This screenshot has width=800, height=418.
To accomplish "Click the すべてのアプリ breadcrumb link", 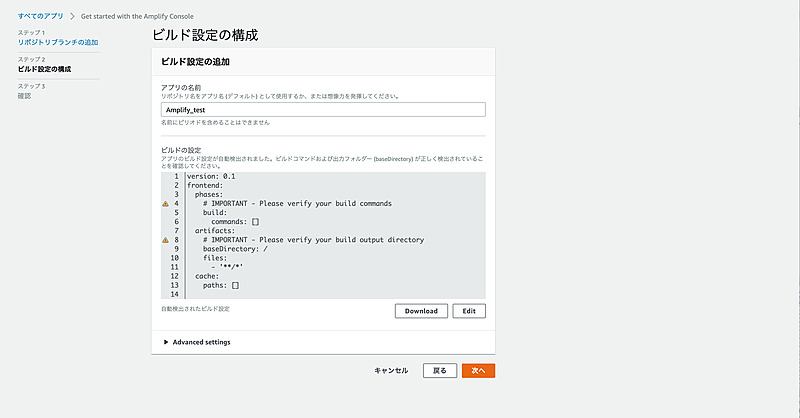I will 41,16.
